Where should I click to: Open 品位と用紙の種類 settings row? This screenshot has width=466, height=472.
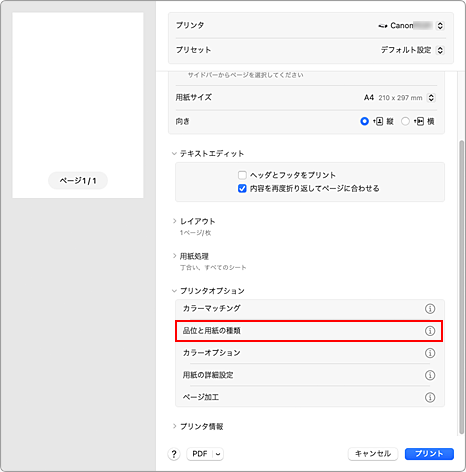310,331
